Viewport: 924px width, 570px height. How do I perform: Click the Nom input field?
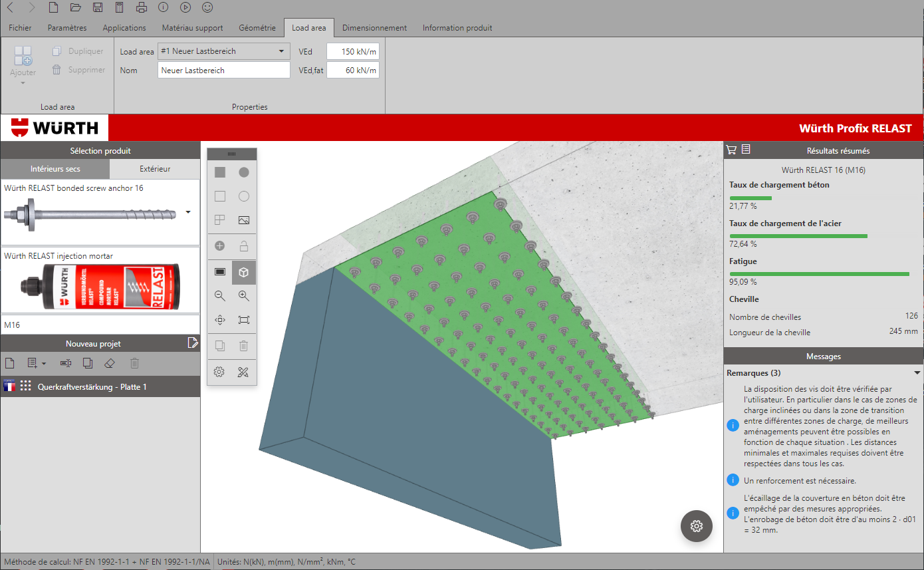pyautogui.click(x=224, y=70)
